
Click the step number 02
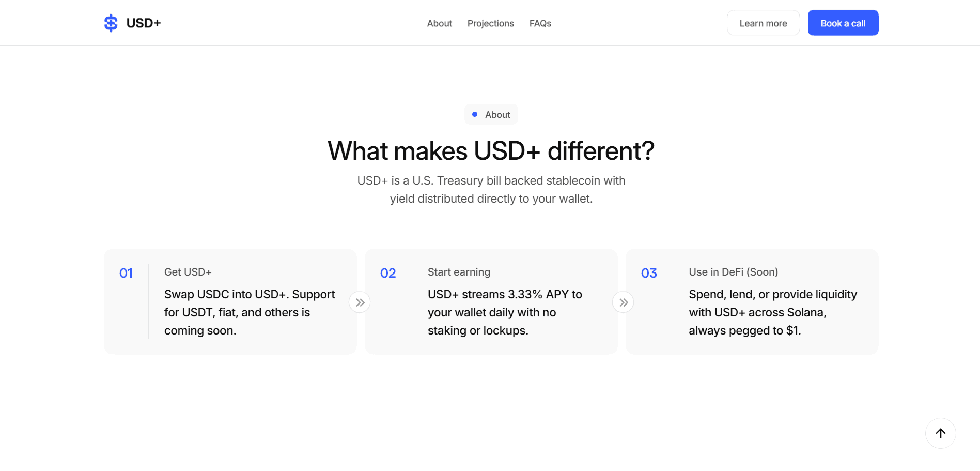pyautogui.click(x=388, y=273)
